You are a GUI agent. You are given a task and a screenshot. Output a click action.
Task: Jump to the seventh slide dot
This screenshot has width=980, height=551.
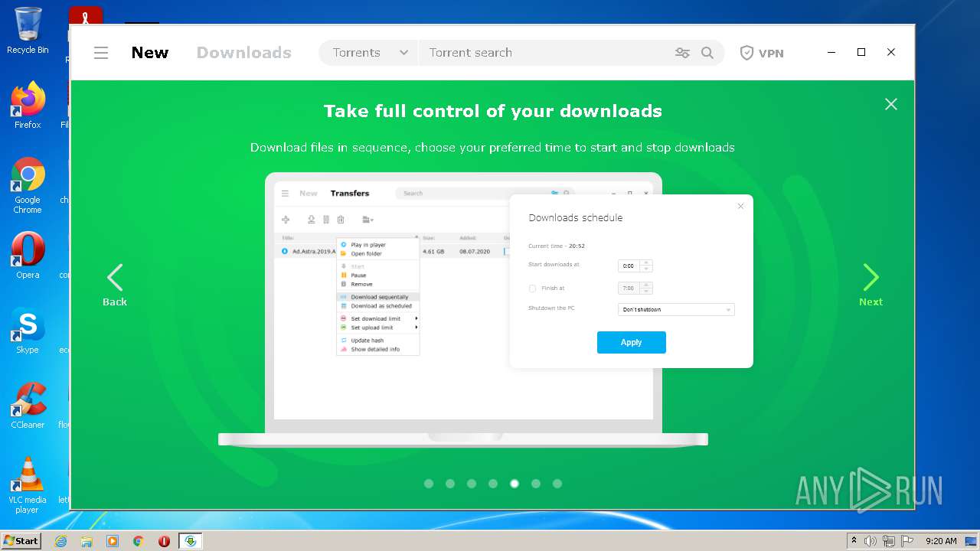557,484
